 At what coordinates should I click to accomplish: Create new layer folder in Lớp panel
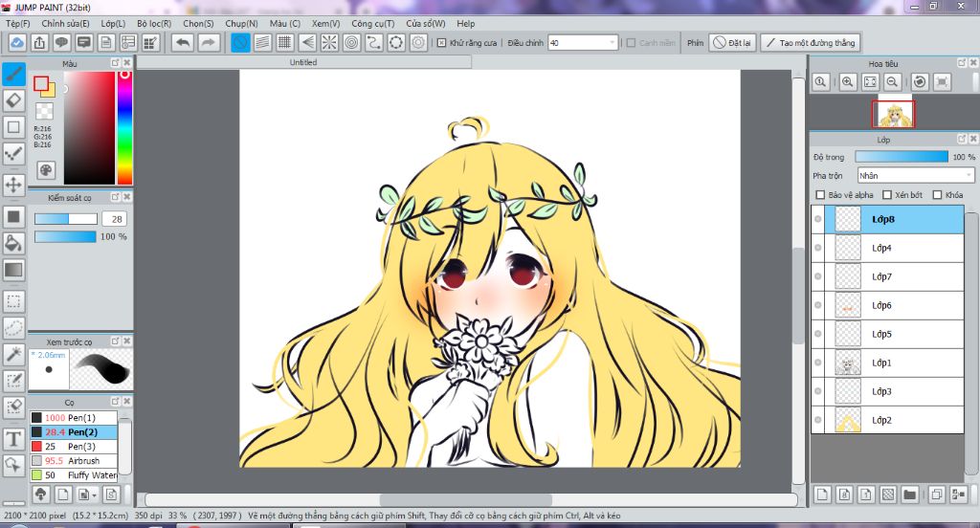point(909,495)
